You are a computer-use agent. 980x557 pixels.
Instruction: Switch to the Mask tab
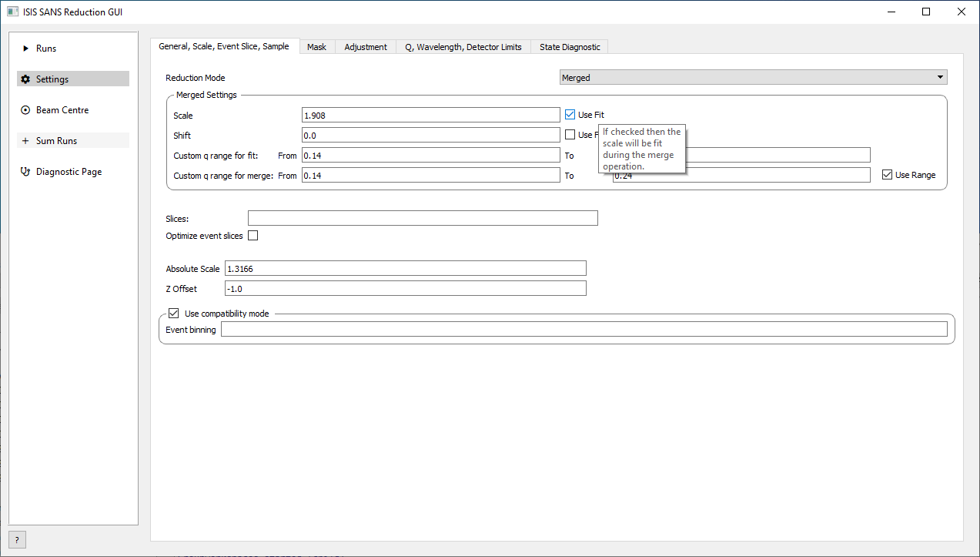point(316,47)
